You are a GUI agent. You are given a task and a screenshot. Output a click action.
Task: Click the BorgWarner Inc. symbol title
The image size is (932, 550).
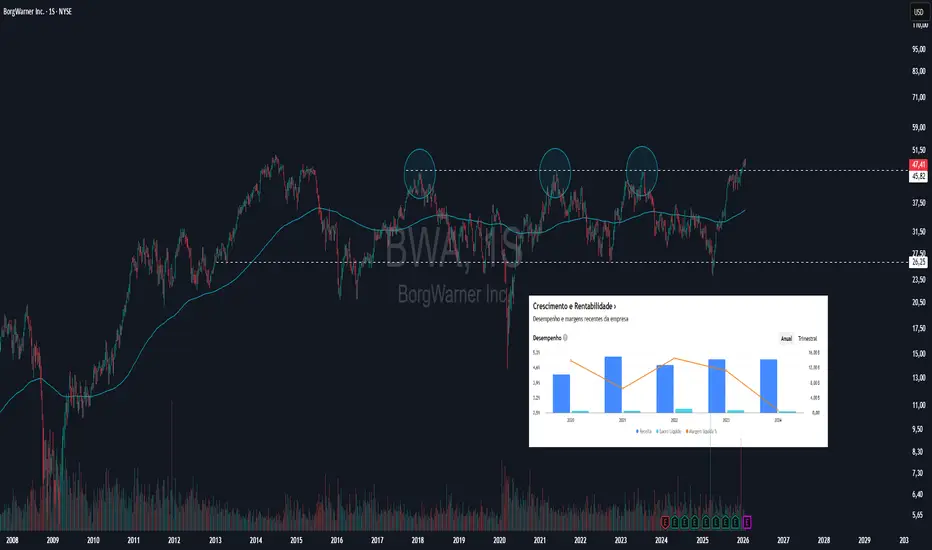(x=37, y=11)
